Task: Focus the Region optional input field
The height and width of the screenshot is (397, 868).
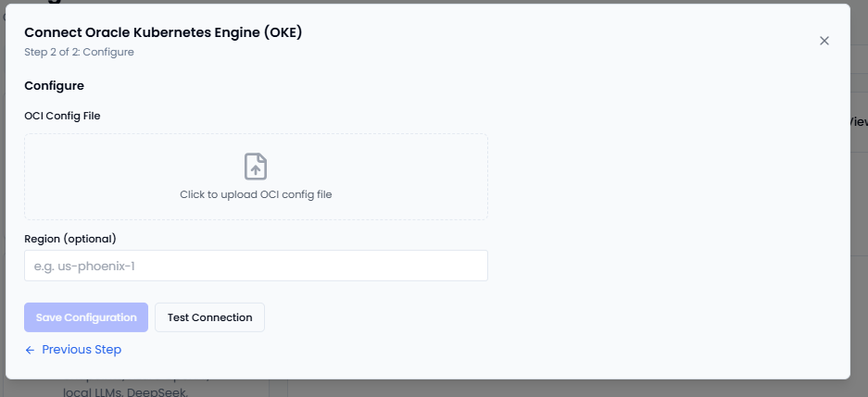Action: [256, 266]
